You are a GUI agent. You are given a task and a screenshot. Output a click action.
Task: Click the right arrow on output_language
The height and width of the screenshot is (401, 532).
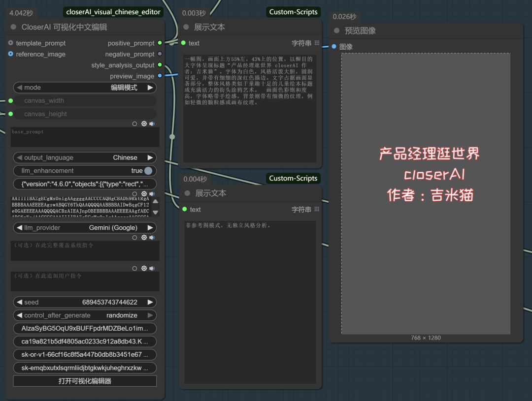tap(150, 157)
